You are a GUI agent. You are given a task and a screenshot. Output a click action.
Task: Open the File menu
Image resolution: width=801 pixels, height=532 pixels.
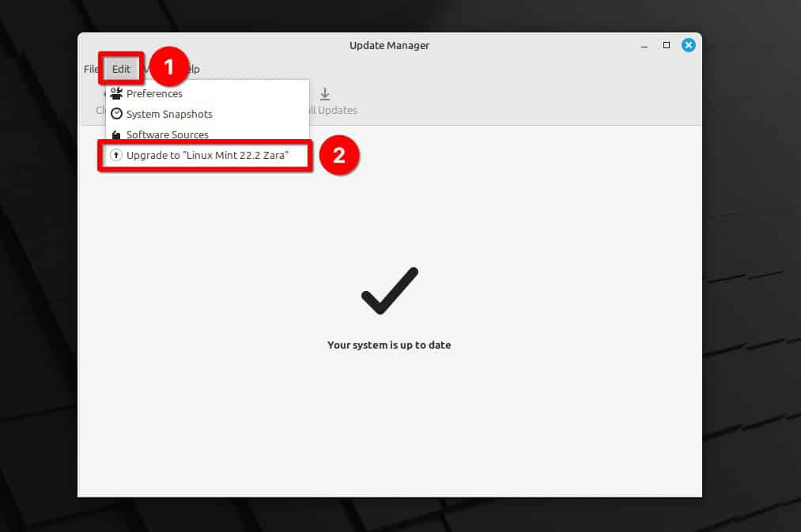pos(91,69)
